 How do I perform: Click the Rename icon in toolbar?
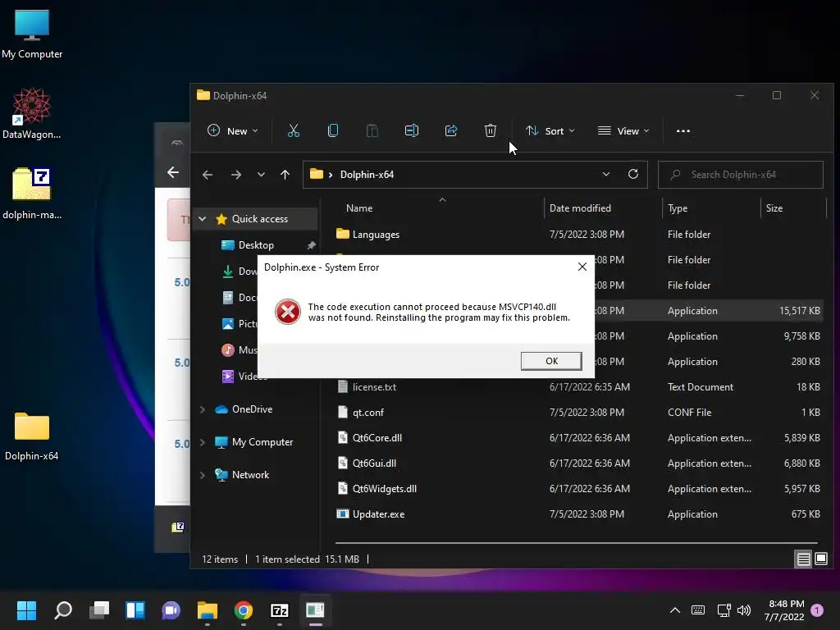412,130
